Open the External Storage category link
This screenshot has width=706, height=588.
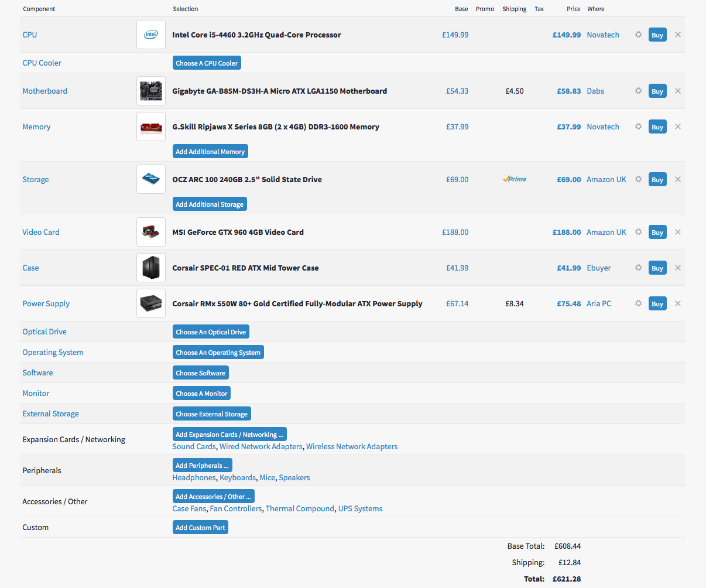click(x=50, y=413)
